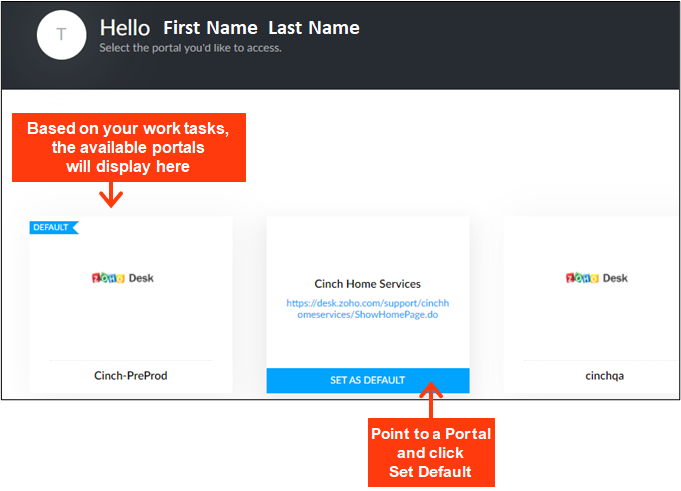Image resolution: width=681 pixels, height=491 pixels.
Task: Click 'Select the portal you'd like to access' text
Action: (x=191, y=48)
